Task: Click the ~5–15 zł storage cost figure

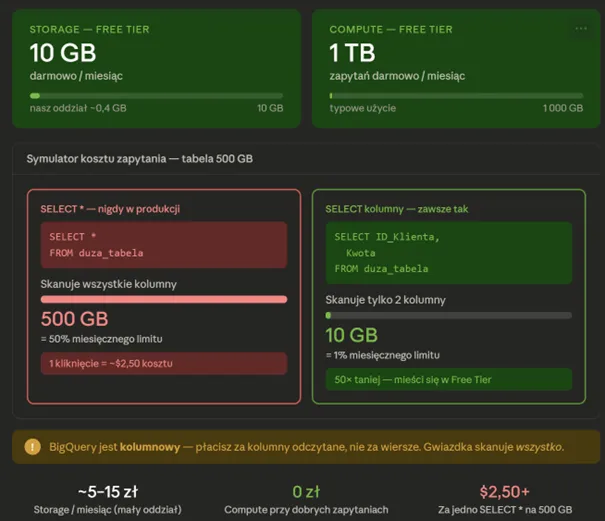Action: point(108,492)
